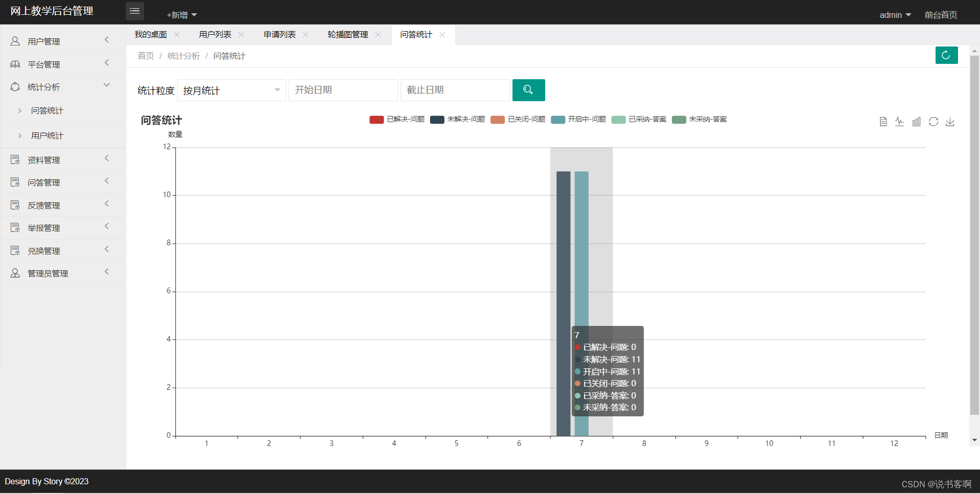Select the 问答统计 tab
This screenshot has width=980, height=494.
(416, 35)
